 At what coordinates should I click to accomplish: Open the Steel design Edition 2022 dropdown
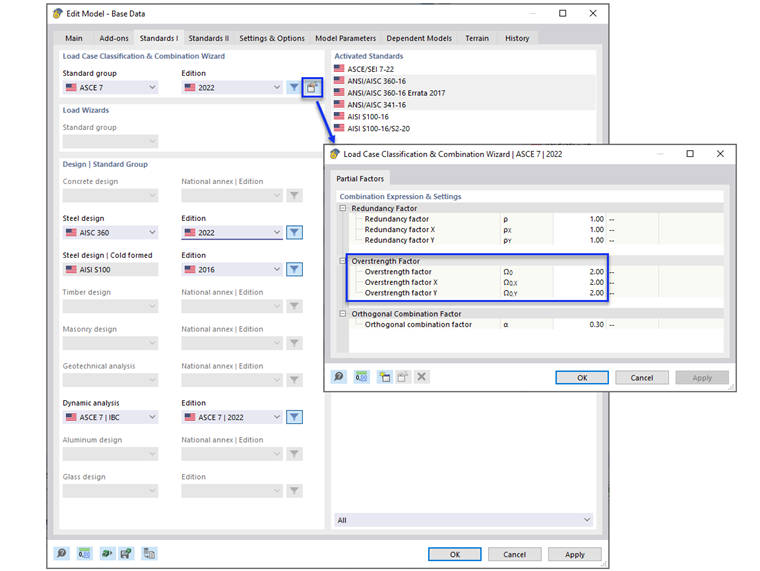click(x=232, y=233)
